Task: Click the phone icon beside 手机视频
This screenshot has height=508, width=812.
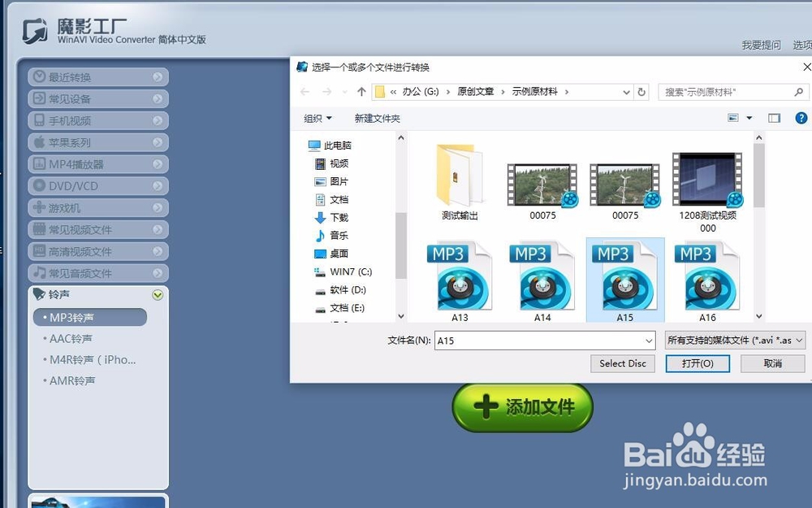Action: pyautogui.click(x=39, y=120)
